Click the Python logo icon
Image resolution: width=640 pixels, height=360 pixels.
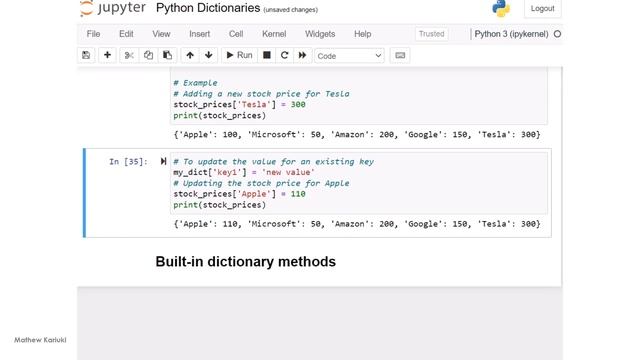(501, 8)
